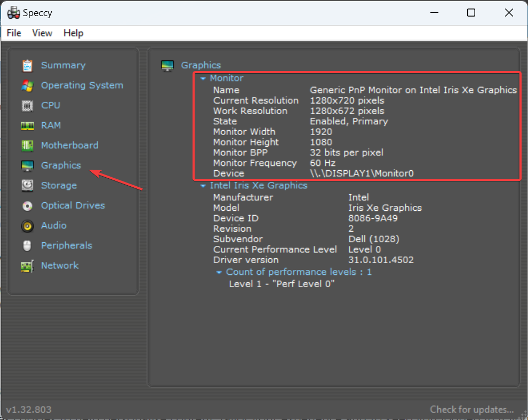Click the Peripherals mouse icon

27,245
